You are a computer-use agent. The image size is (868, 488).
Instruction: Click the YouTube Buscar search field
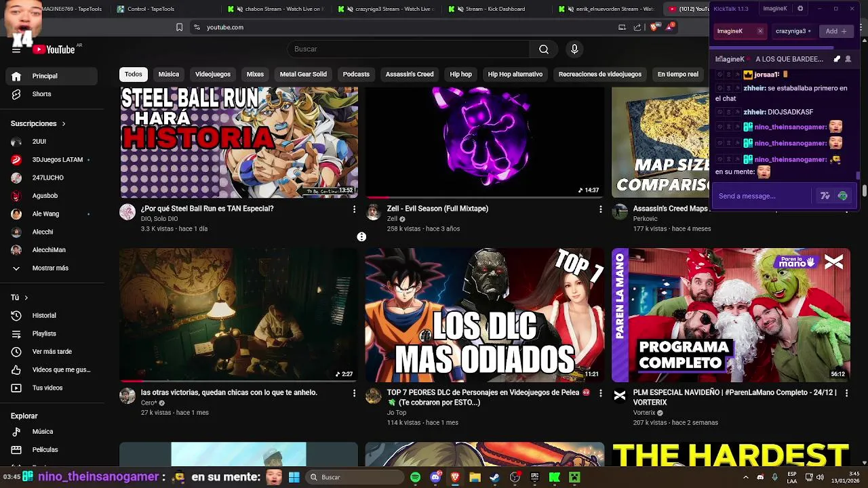[409, 49]
